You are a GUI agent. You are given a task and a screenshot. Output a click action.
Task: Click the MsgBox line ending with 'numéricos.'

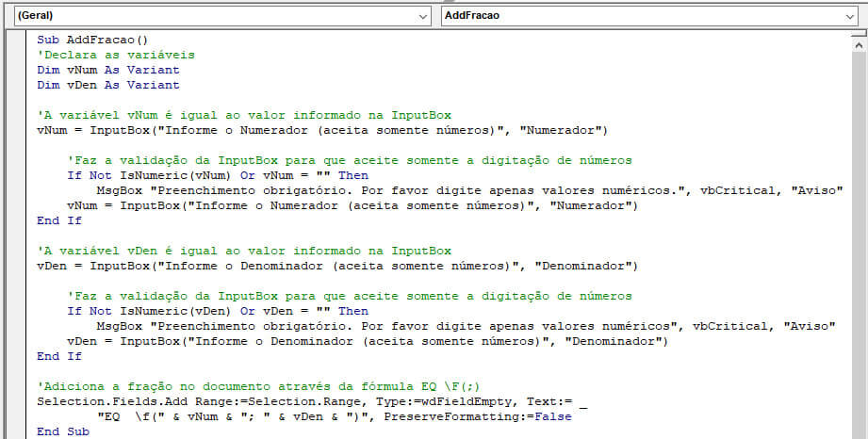pos(469,190)
